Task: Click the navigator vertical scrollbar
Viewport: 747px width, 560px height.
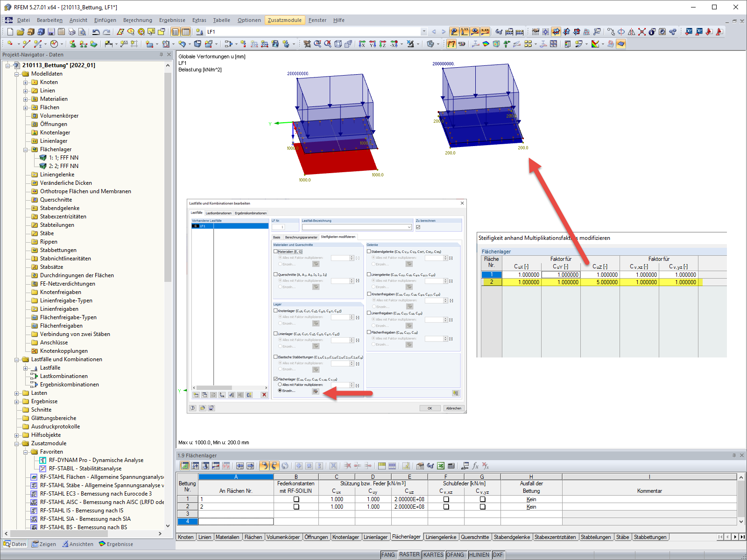Action: pos(168,177)
